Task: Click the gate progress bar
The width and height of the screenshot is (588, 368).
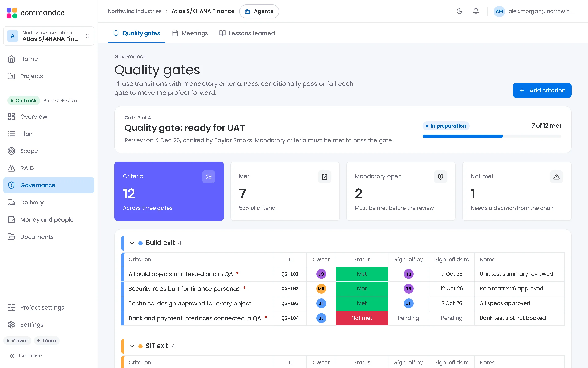Action: [x=492, y=136]
